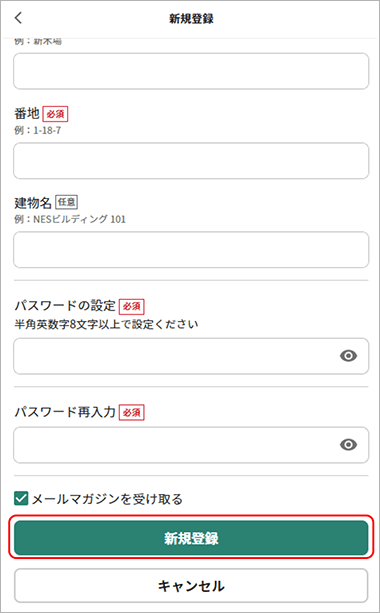Click the 建物名 field label
The image size is (380, 613).
[x=33, y=203]
